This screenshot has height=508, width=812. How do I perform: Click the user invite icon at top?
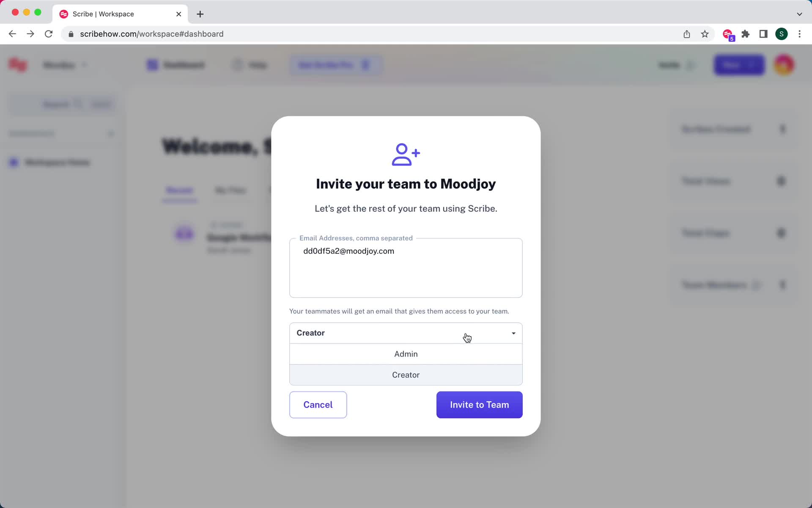coord(406,154)
